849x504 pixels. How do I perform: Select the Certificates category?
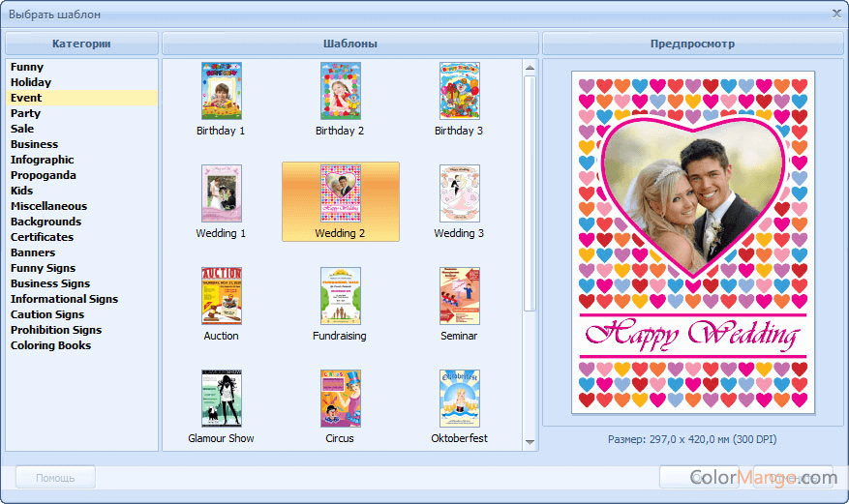pyautogui.click(x=43, y=237)
